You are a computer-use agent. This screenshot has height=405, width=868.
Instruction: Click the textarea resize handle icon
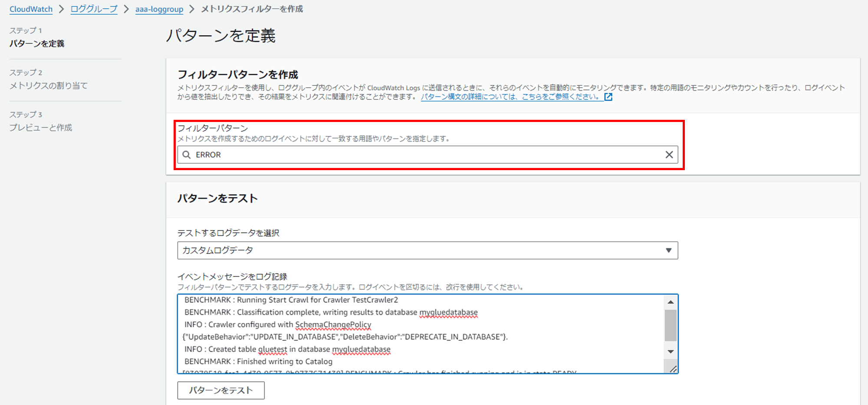[673, 369]
